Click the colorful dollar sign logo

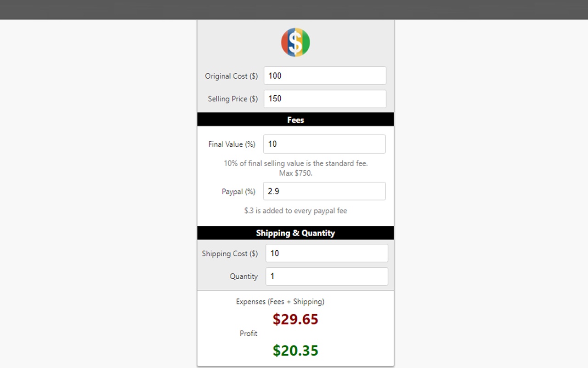point(295,42)
